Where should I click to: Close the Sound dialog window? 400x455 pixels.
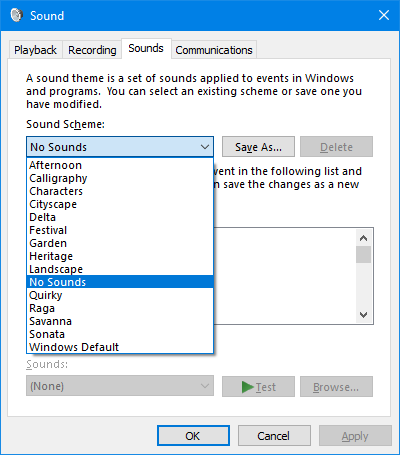(384, 15)
